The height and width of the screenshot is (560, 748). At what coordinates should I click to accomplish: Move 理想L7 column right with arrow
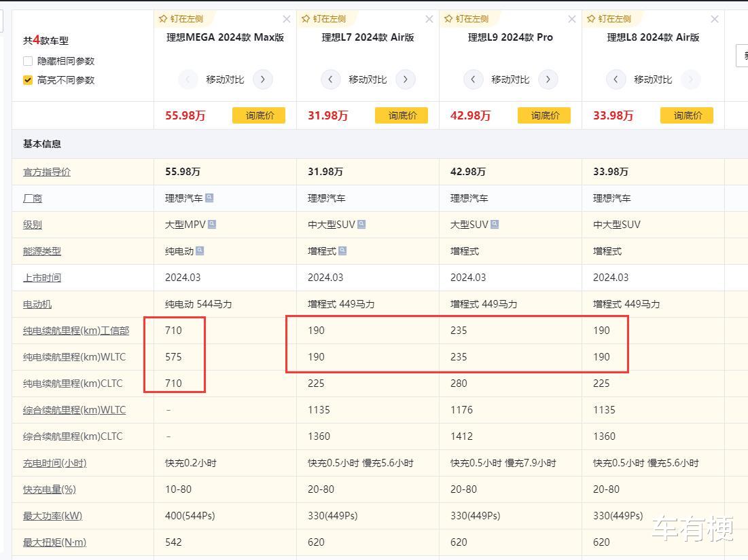[x=406, y=79]
